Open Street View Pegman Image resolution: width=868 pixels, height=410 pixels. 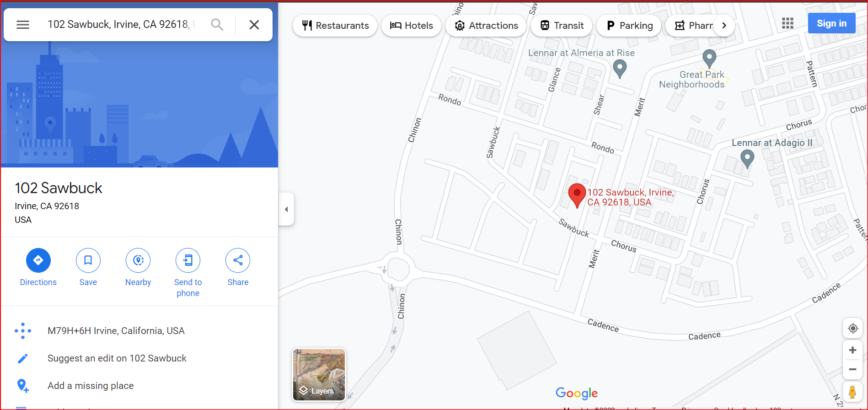[852, 392]
